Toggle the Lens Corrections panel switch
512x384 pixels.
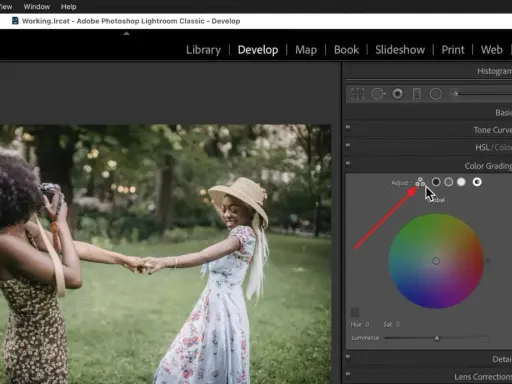tap(348, 374)
